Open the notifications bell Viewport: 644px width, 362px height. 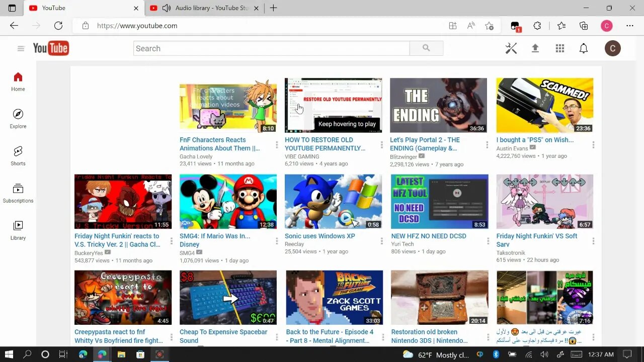pos(584,48)
